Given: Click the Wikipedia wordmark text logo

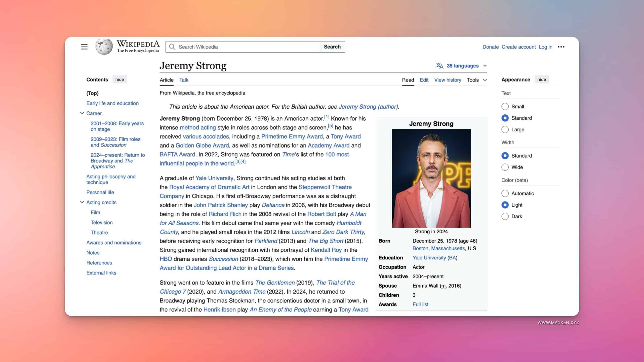Looking at the screenshot, I should point(138,47).
